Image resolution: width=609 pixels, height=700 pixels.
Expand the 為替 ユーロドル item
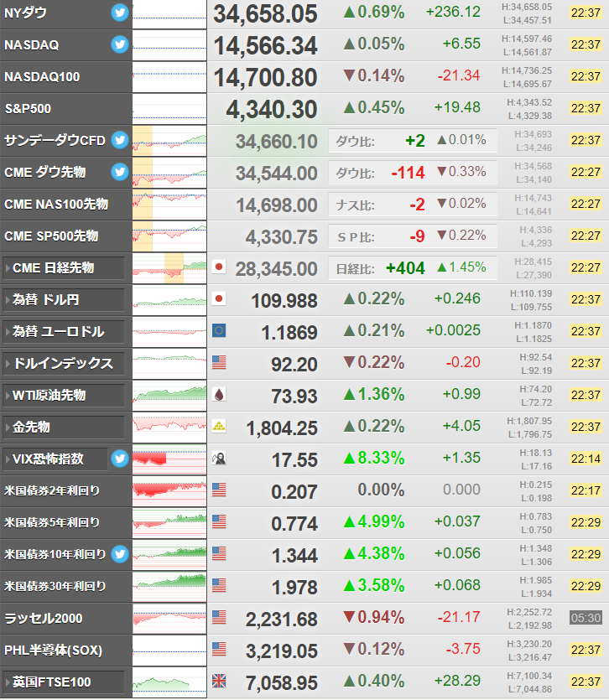64,332
